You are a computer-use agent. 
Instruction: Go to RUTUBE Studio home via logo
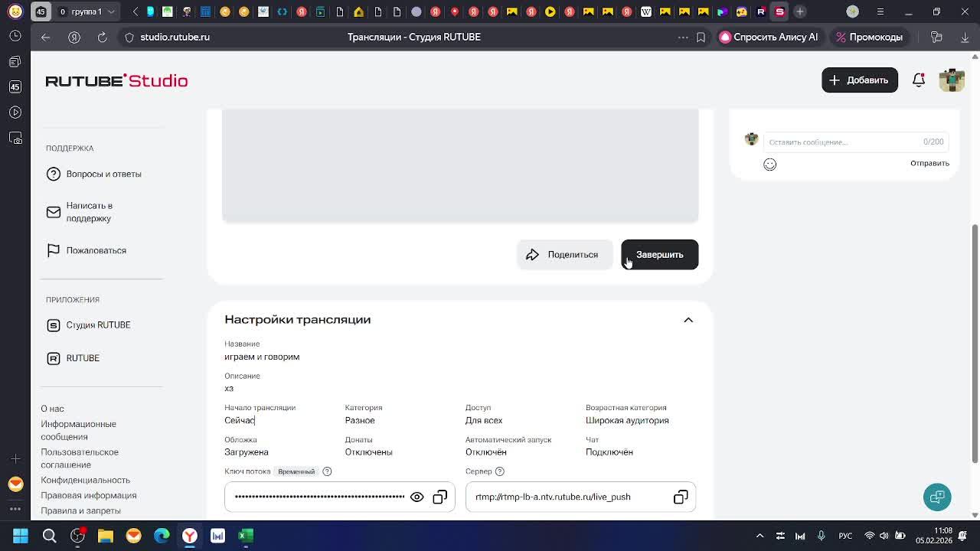[116, 80]
